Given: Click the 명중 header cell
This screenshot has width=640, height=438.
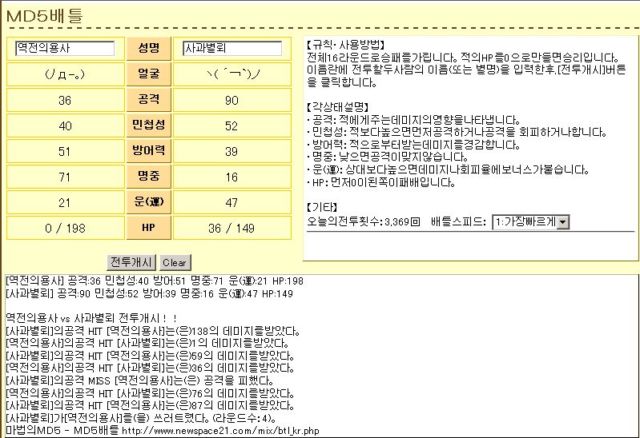Looking at the screenshot, I should 149,176.
